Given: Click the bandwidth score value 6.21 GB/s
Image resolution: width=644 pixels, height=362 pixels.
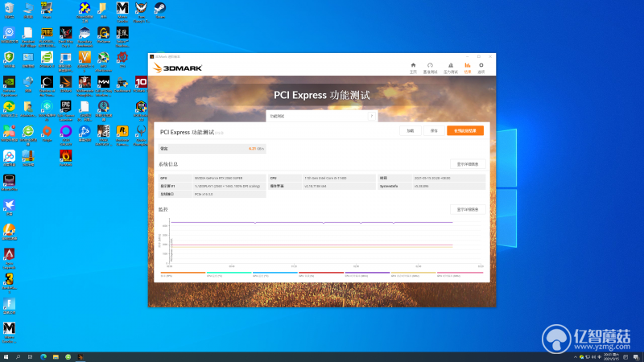Looking at the screenshot, I should coord(256,149).
